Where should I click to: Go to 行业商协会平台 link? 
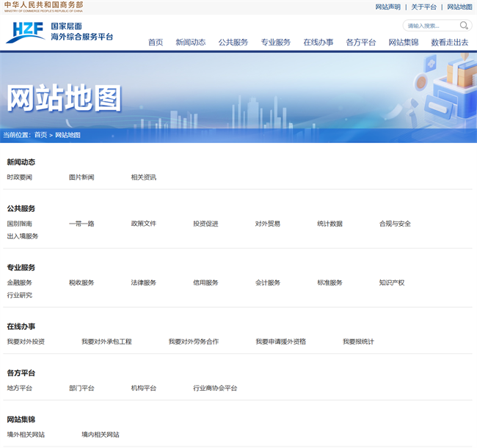pyautogui.click(x=215, y=389)
